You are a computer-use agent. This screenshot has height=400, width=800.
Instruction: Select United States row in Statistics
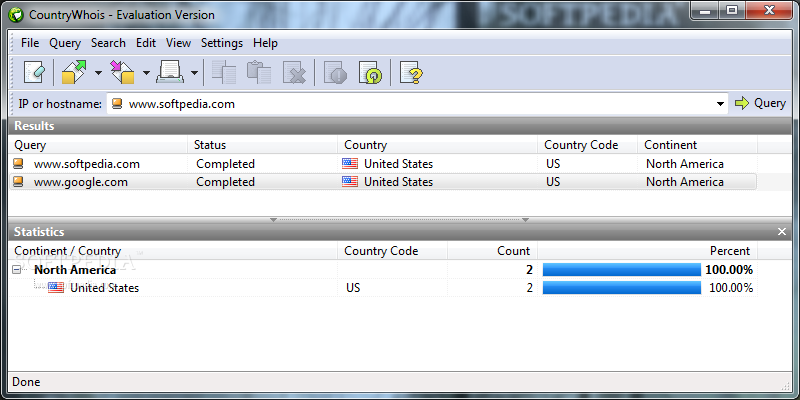point(383,288)
